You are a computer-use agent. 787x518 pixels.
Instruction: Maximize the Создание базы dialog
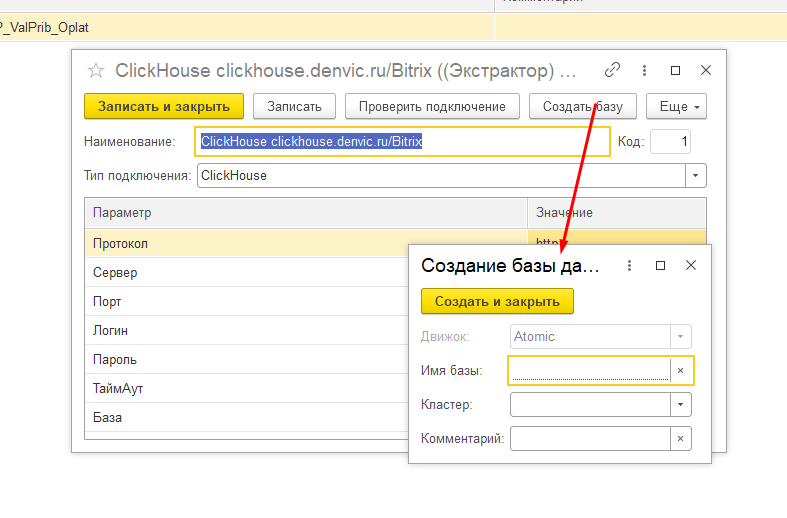click(661, 266)
